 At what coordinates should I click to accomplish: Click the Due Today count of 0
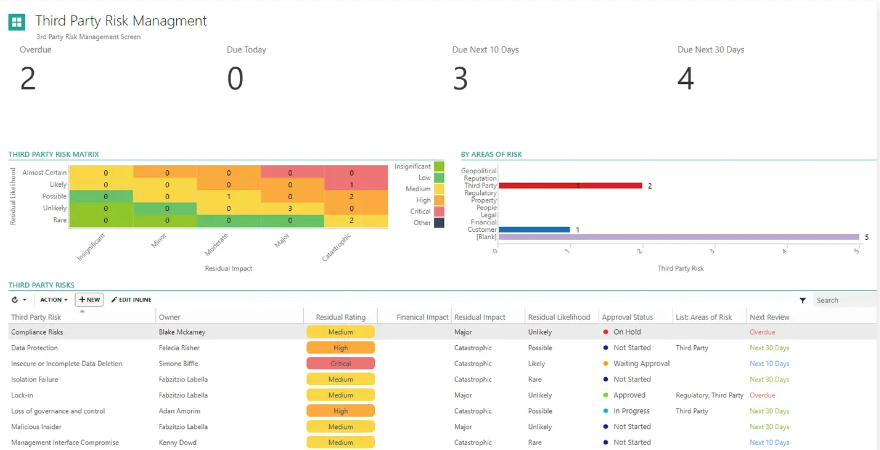tap(235, 79)
